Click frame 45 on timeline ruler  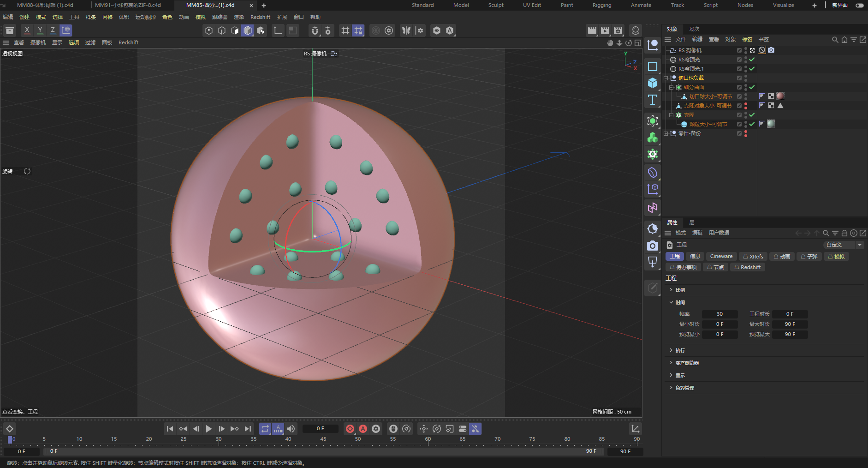323,439
